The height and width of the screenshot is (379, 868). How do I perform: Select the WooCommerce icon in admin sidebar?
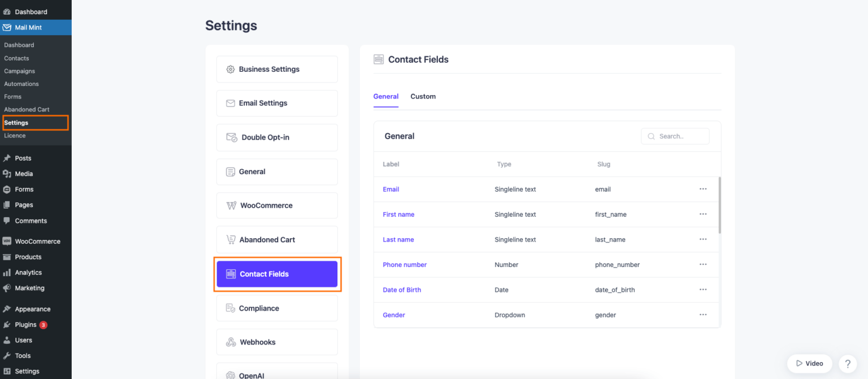coord(8,241)
